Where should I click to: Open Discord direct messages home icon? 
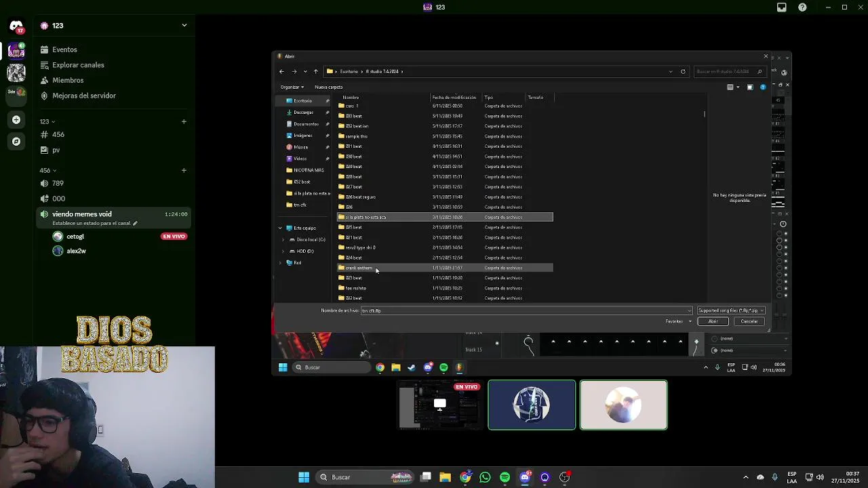pyautogui.click(x=16, y=26)
